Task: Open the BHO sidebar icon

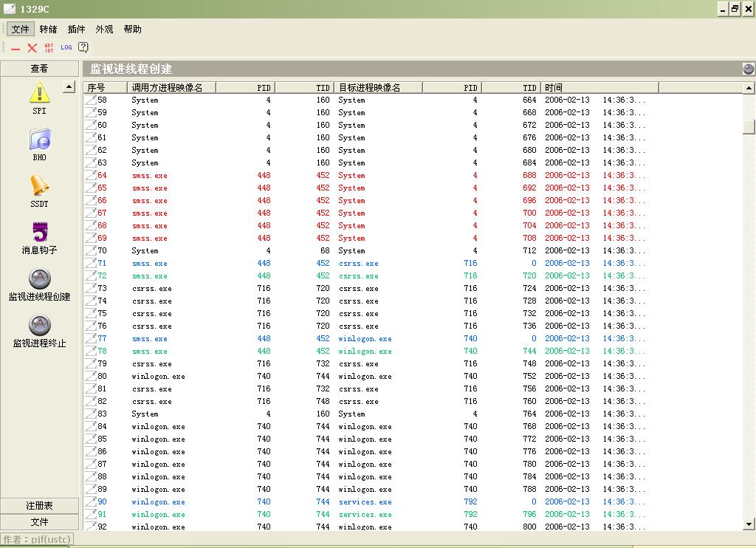Action: pos(39,140)
